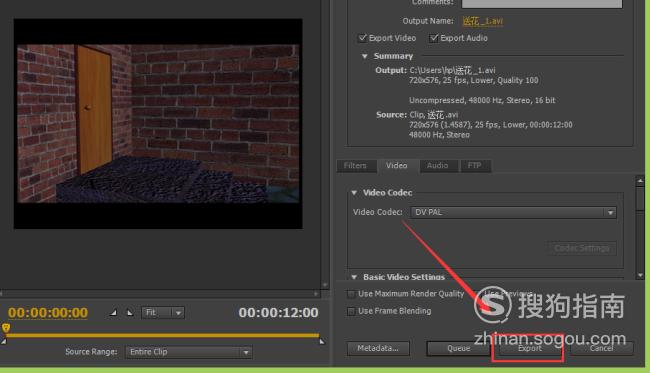This screenshot has width=650, height=373.
Task: Click the Metadata... button
Action: [x=378, y=349]
